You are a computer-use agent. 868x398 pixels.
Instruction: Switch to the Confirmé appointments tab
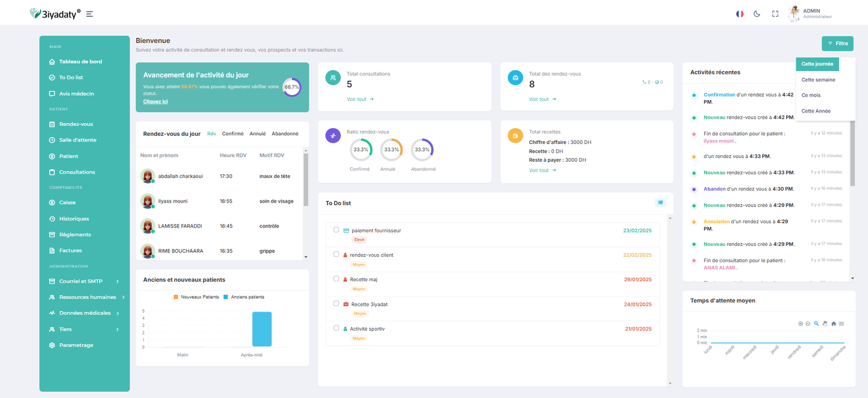point(233,134)
